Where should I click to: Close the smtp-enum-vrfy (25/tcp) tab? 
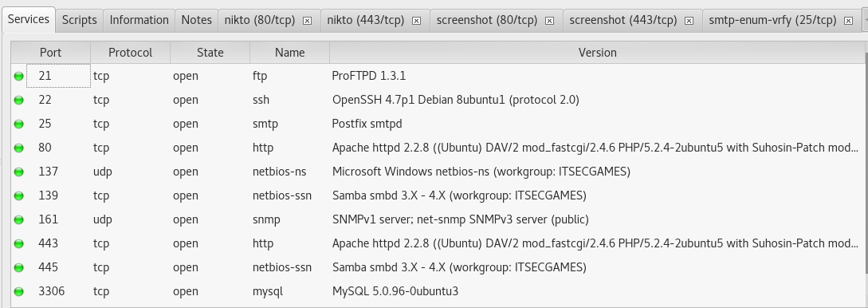tap(849, 21)
